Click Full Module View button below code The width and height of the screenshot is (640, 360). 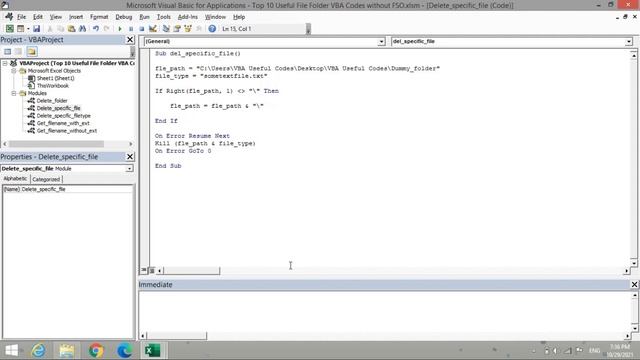[152, 270]
